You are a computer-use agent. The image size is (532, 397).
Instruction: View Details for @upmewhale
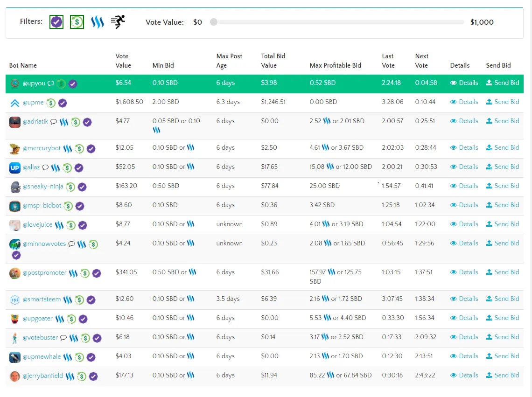point(464,356)
